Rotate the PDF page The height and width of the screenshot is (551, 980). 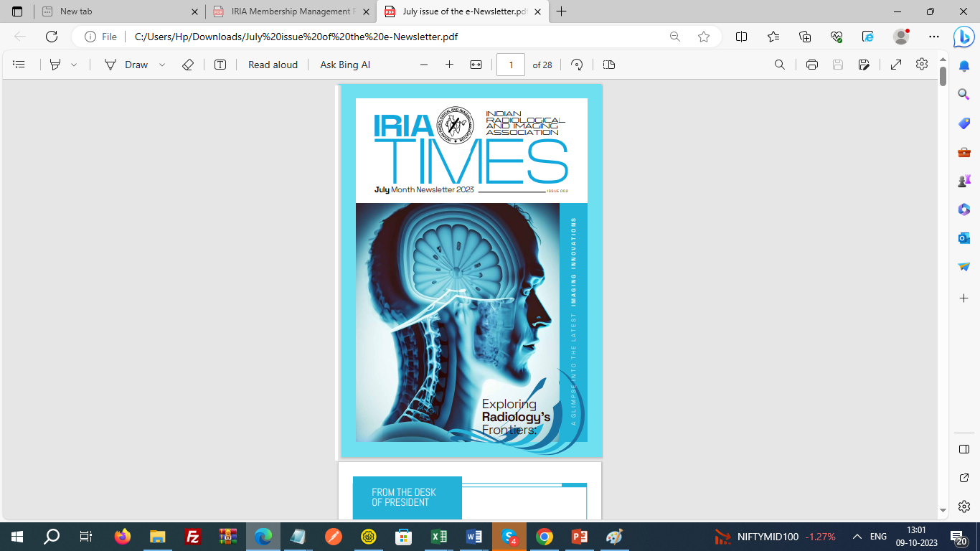pyautogui.click(x=577, y=65)
